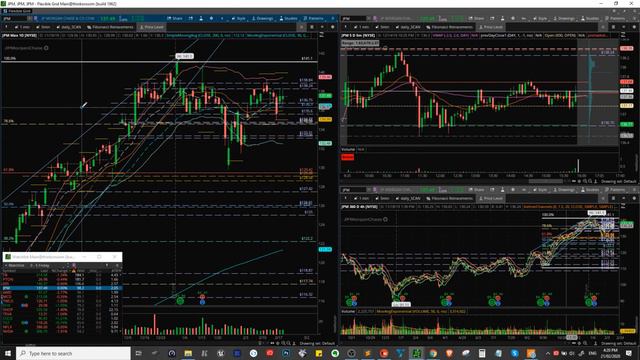Click the symbol entry field of the left chart
640x360 pixels.
click(x=15, y=18)
